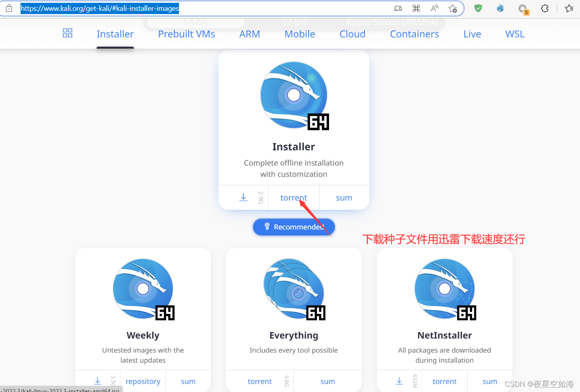Select the URL text in the address bar
The width and height of the screenshot is (580, 392).
100,8
